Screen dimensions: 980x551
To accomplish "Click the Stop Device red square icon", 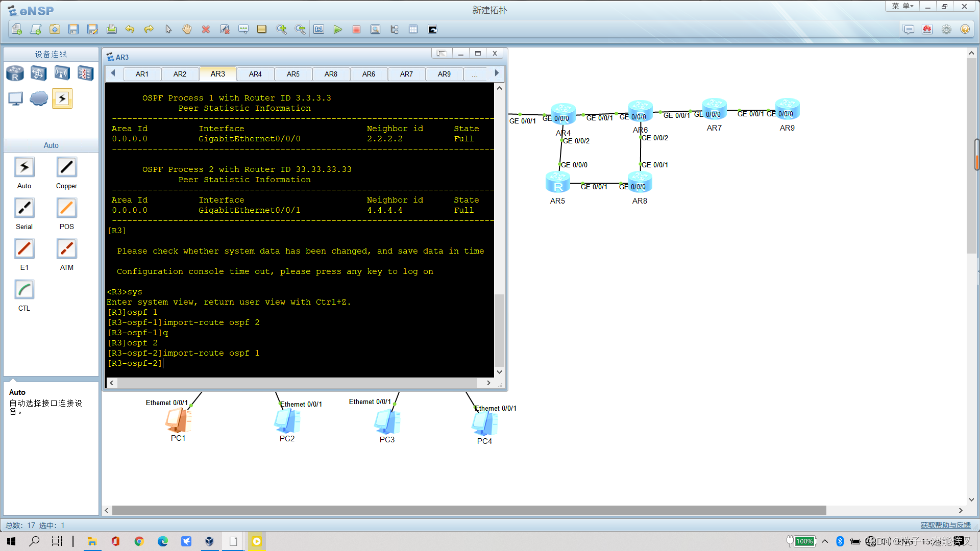I will pyautogui.click(x=356, y=30).
